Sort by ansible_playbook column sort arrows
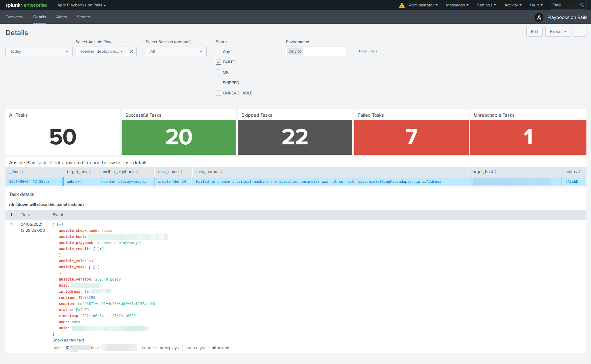Viewport: 591px width, 364px height. coord(137,172)
